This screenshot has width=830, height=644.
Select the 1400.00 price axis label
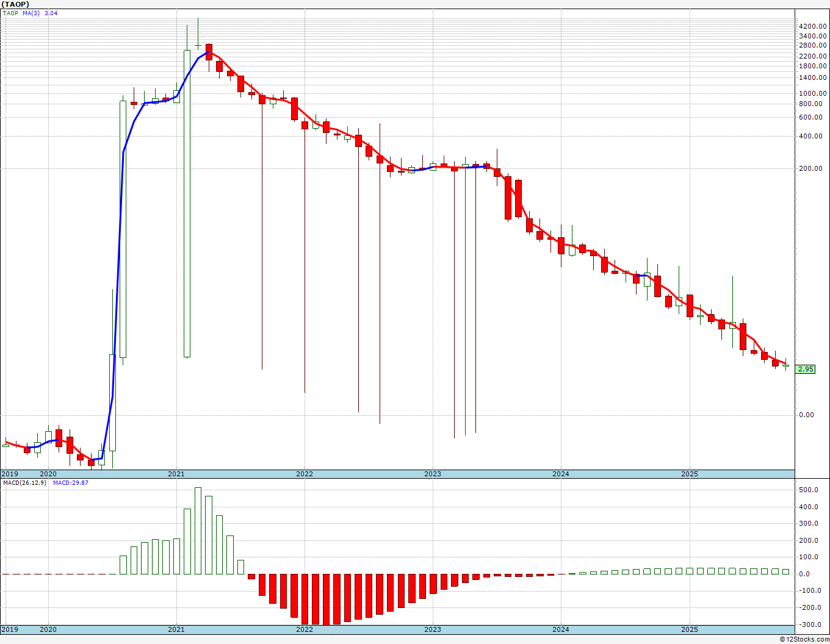coord(813,78)
